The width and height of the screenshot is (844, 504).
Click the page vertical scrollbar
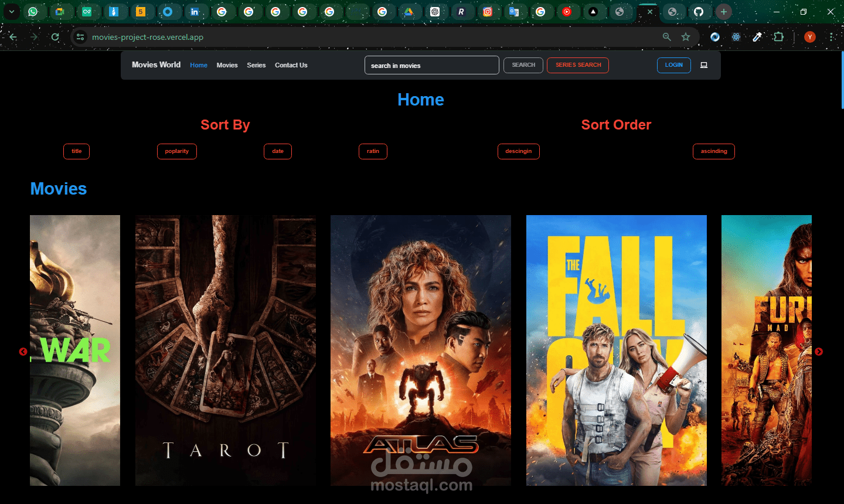point(842,80)
